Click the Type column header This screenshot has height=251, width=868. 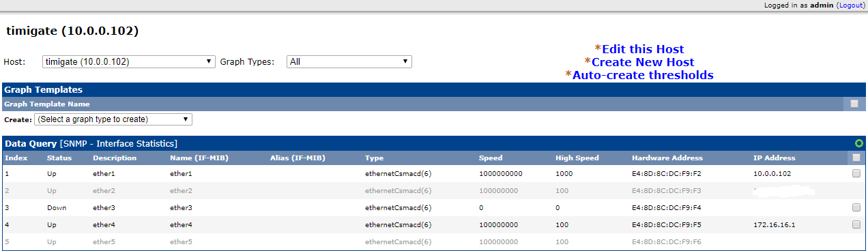click(x=374, y=158)
